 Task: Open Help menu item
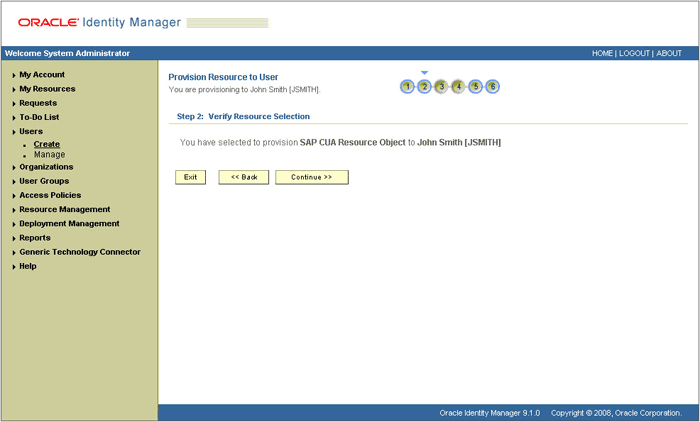pos(28,266)
